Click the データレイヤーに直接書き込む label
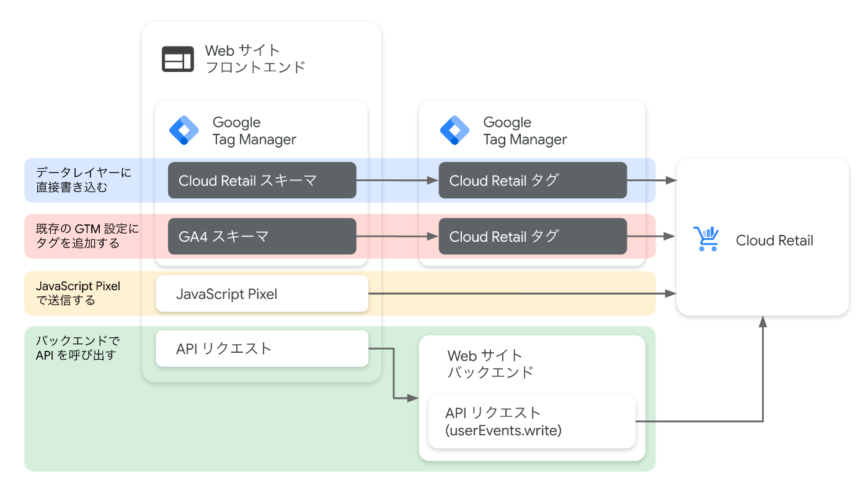 point(84,180)
